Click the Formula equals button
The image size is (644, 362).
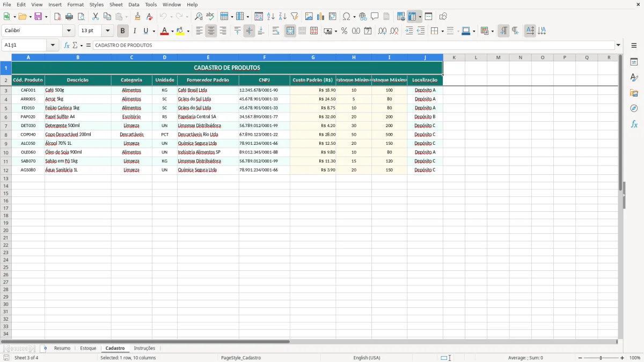coord(89,45)
